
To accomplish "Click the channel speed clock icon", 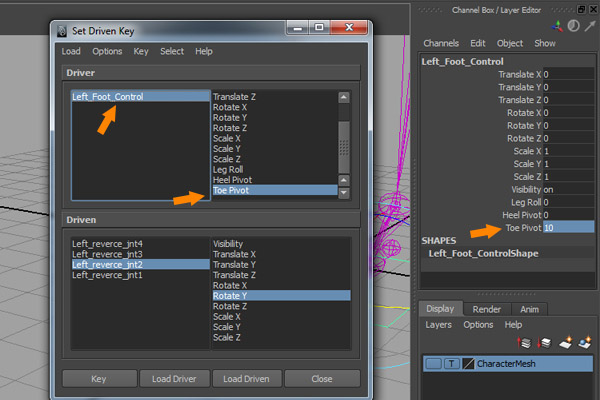I will click(573, 26).
